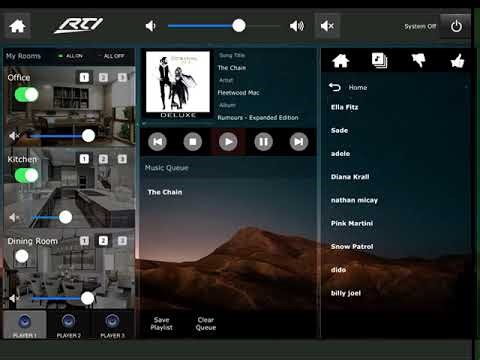Select Player 3 source
Image resolution: width=480 pixels, height=360 pixels.
[113, 325]
